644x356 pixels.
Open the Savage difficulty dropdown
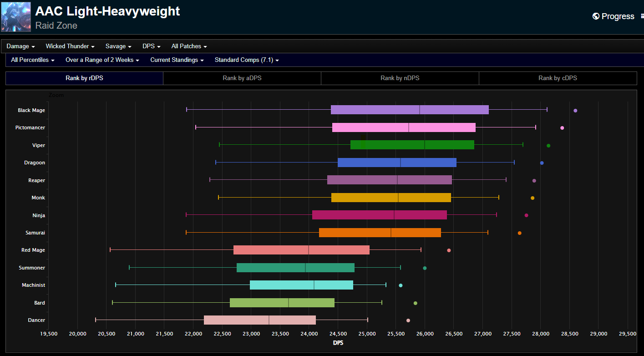[x=118, y=46]
